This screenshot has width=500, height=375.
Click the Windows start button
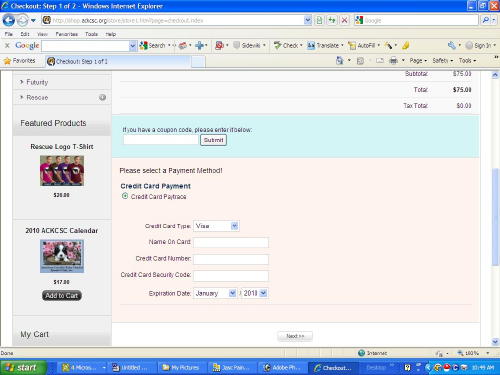pyautogui.click(x=23, y=367)
